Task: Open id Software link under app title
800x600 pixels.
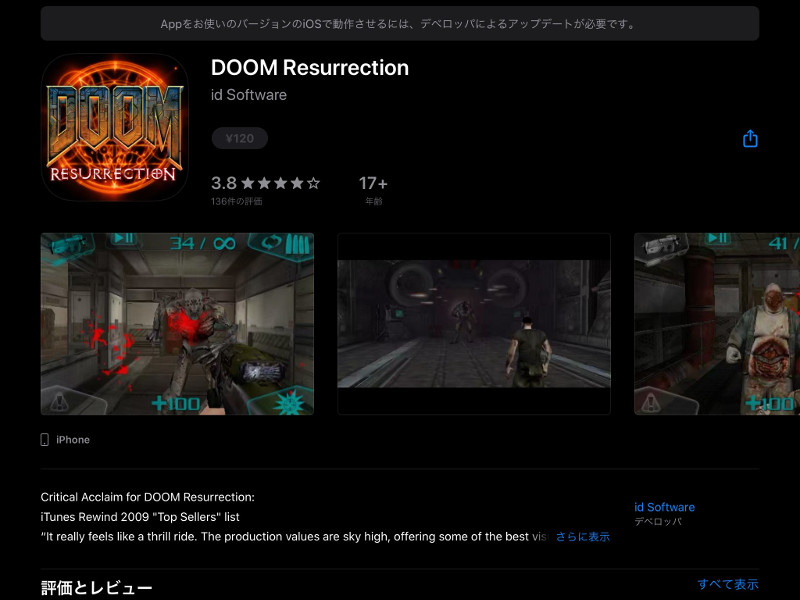Action: (249, 95)
